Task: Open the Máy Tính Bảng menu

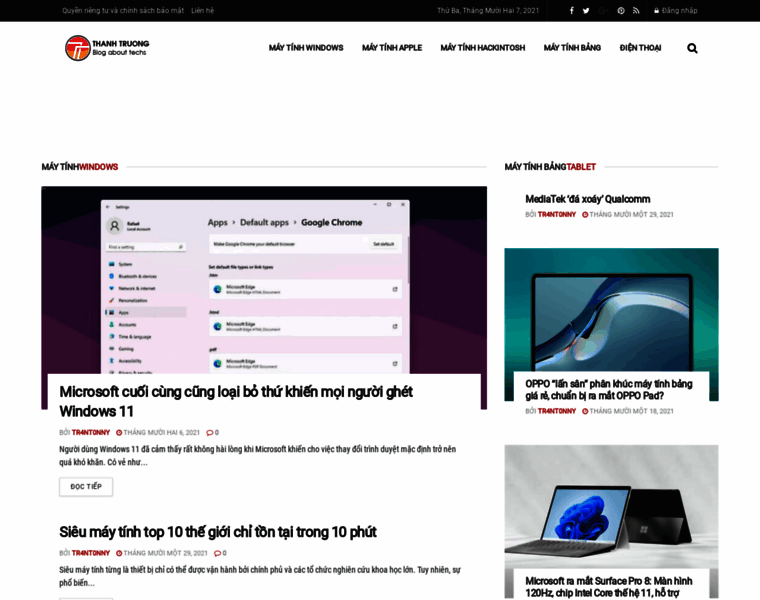Action: (572, 47)
